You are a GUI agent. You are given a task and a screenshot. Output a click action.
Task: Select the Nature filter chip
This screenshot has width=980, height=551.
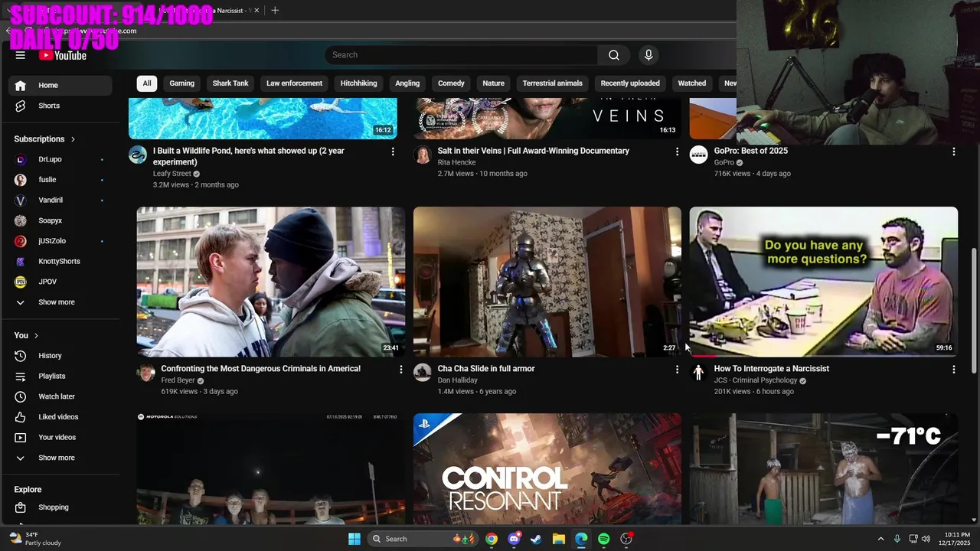(x=494, y=83)
